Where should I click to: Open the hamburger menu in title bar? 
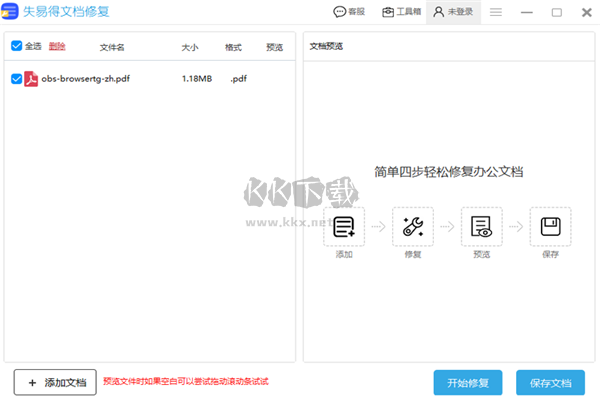496,12
